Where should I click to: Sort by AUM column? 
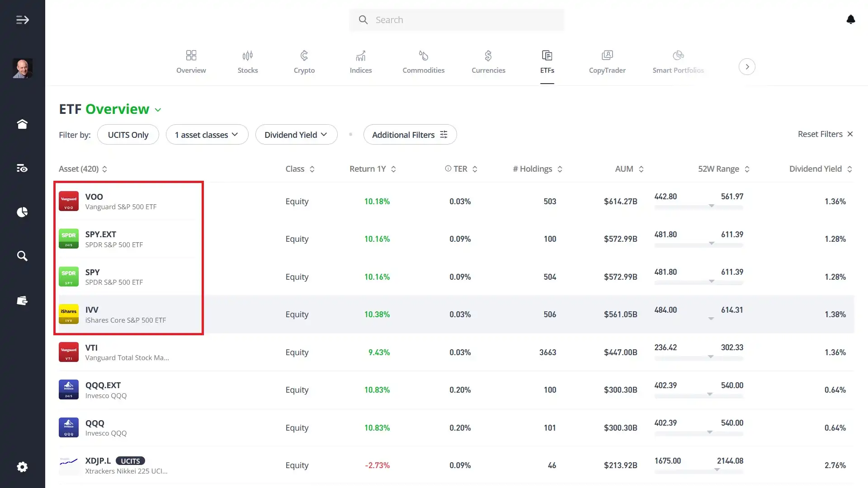[629, 169]
